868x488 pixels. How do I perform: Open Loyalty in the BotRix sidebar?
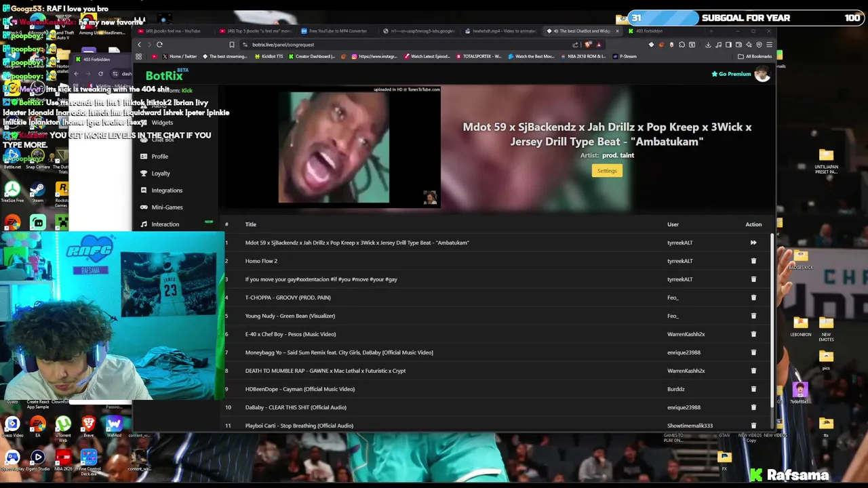pyautogui.click(x=161, y=174)
